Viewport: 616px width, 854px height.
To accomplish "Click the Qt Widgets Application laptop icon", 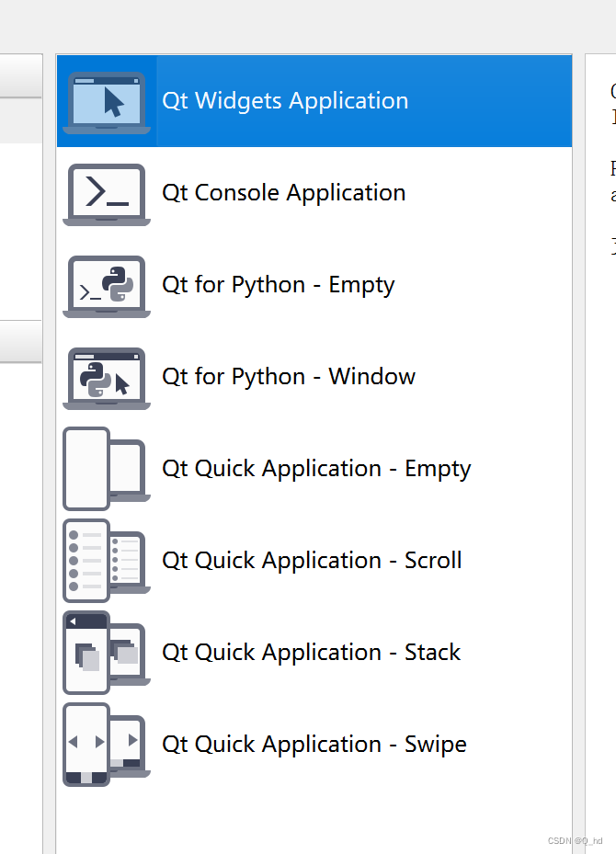I will tap(107, 102).
